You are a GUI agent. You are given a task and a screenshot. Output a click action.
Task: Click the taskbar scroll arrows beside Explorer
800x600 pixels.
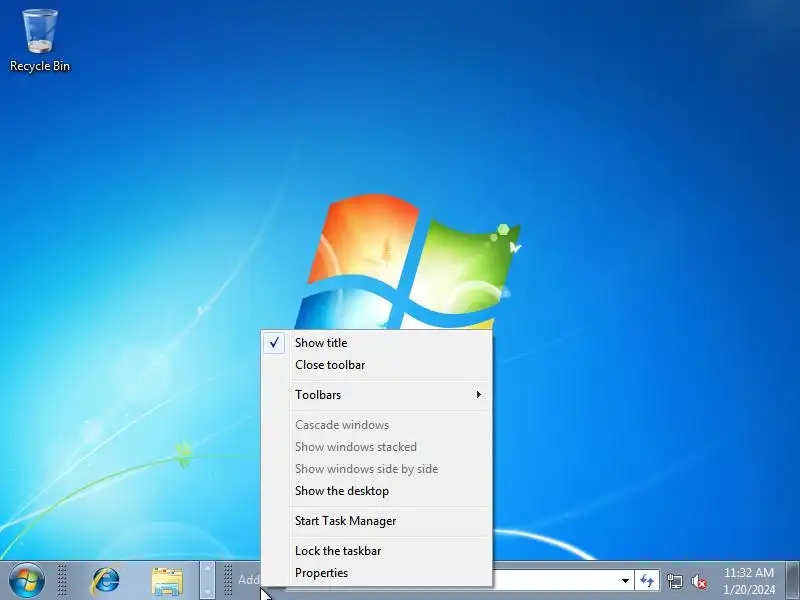click(207, 581)
